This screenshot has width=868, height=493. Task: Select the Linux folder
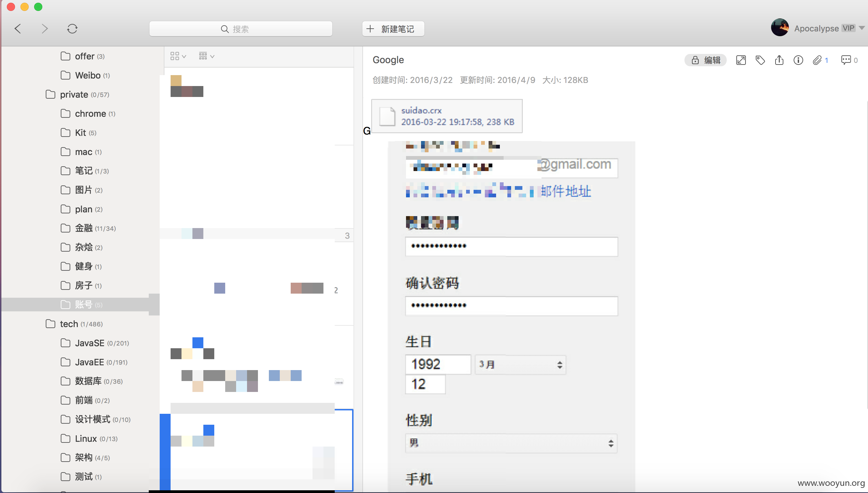pos(89,439)
